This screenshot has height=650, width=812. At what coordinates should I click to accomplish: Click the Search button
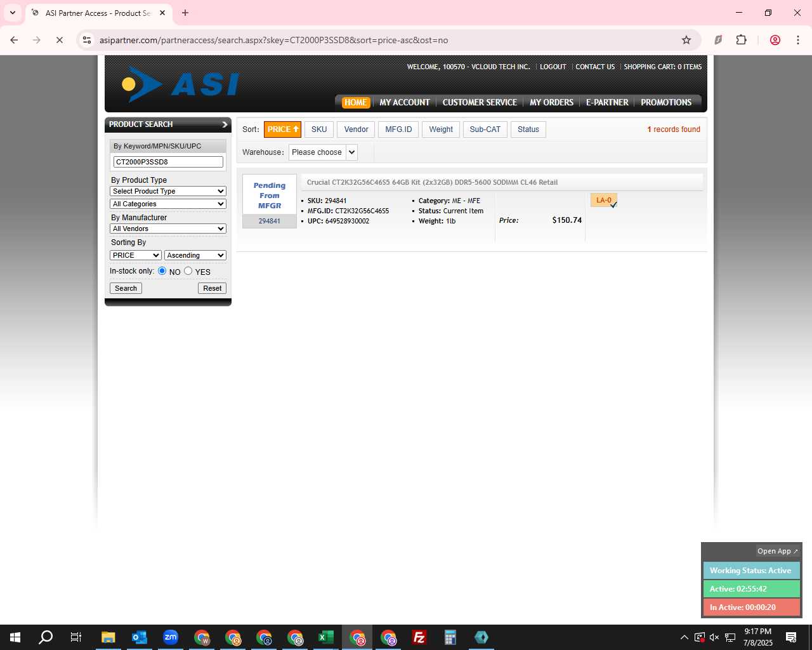[x=126, y=288]
